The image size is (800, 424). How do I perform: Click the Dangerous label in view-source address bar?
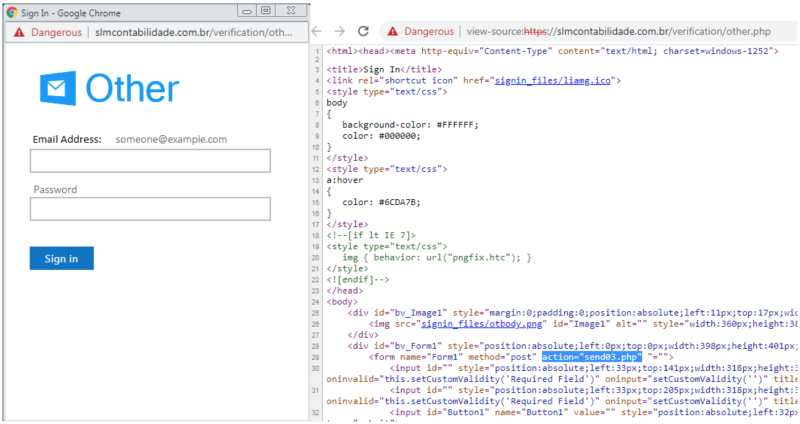tap(429, 32)
